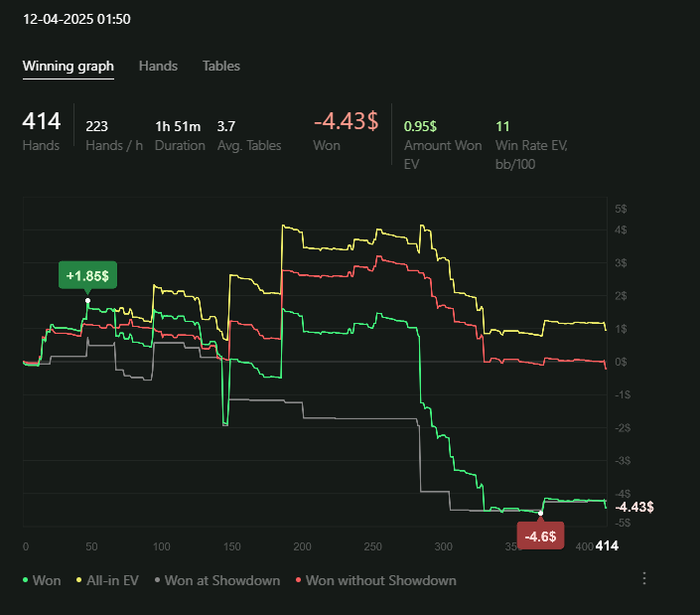700x615 pixels.
Task: Click the -5$ y-axis label
Action: (x=623, y=523)
